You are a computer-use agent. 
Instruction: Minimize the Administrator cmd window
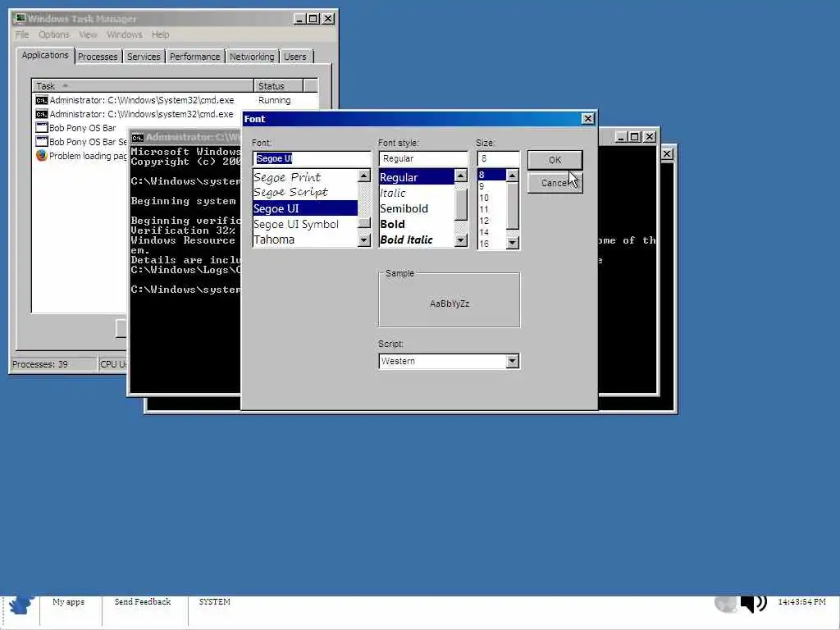(x=620, y=137)
